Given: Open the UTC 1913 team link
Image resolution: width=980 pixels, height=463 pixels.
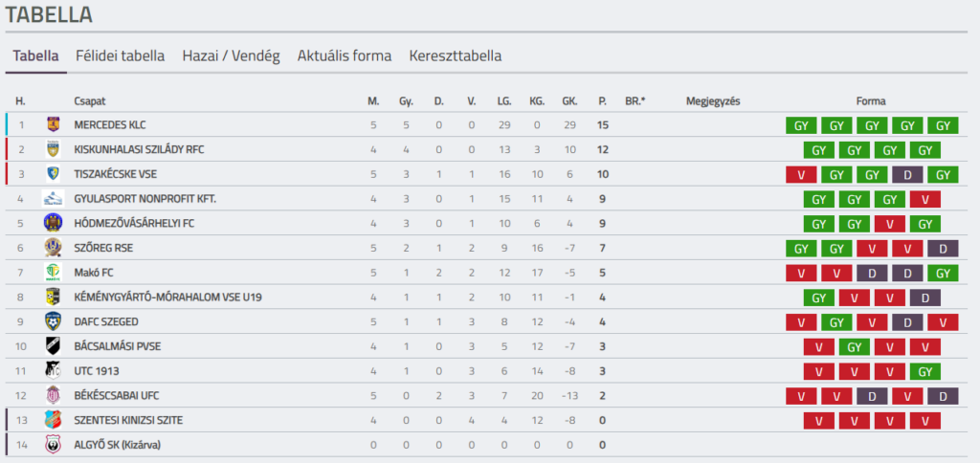Looking at the screenshot, I should pos(96,370).
